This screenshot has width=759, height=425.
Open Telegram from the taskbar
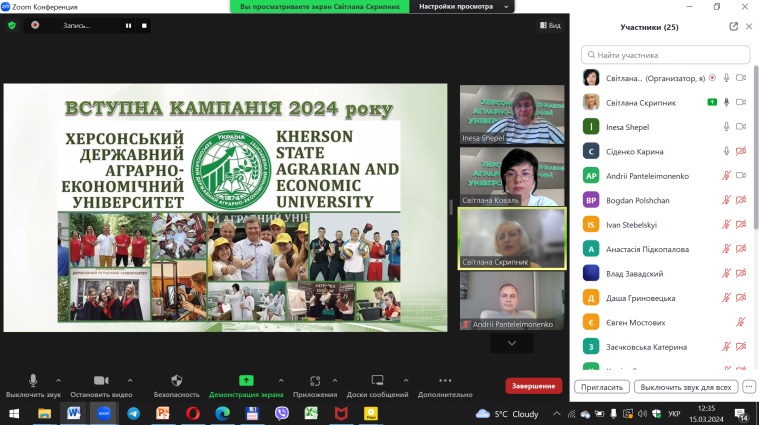(x=134, y=413)
